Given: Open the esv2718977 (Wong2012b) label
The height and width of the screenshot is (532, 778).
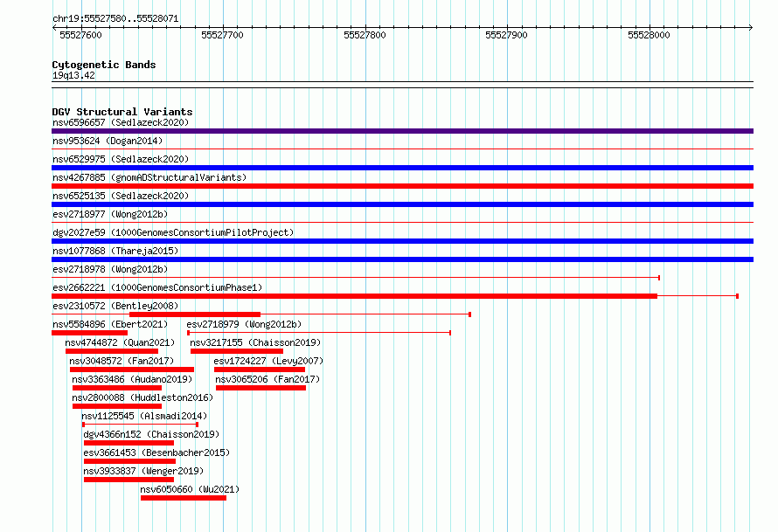Looking at the screenshot, I should [x=110, y=214].
